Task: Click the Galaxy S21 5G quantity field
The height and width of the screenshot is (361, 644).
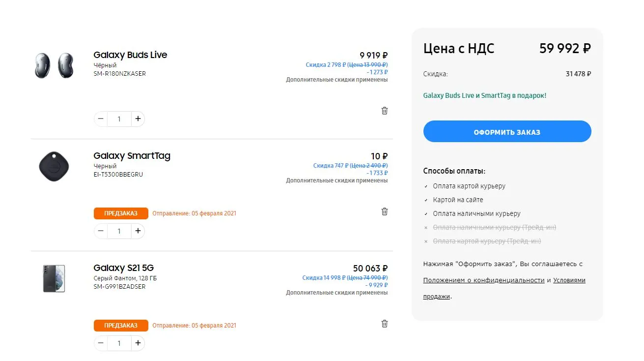Action: (x=119, y=343)
